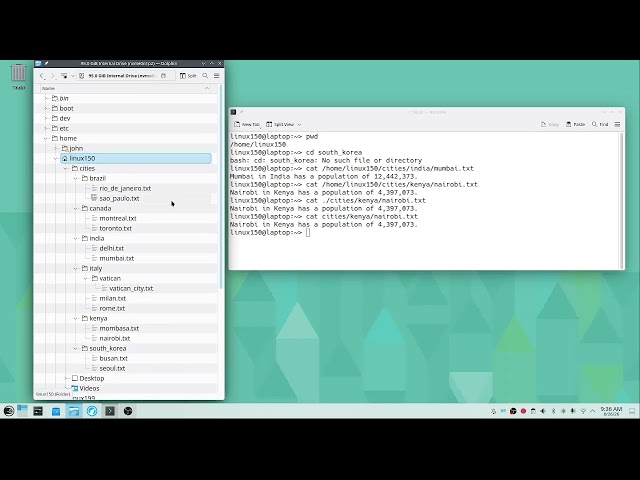Viewport: 640px width, 480px height.
Task: Click Find in Konsole toolbar
Action: [600, 124]
